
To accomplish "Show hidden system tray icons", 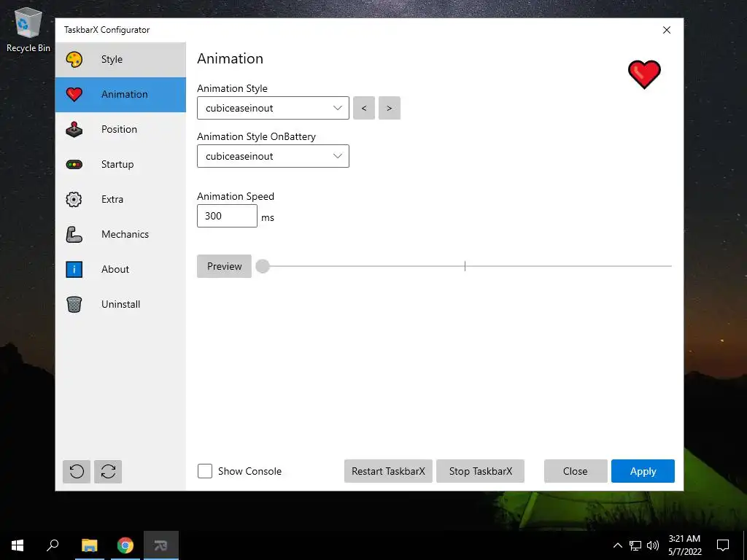I will coord(617,545).
